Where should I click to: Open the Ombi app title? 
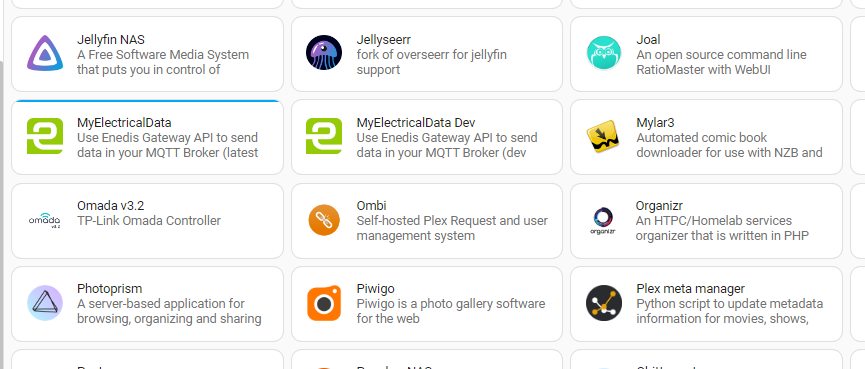pos(371,206)
